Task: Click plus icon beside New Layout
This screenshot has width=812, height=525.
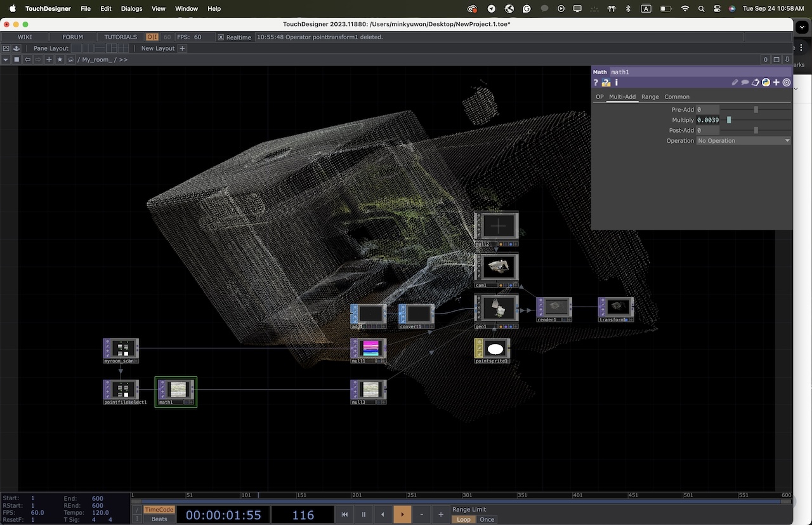Action: click(x=182, y=48)
